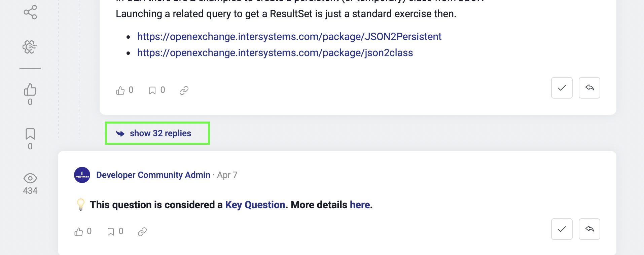Viewport: 644px width, 255px height.
Task: Open the json2class package link
Action: tap(275, 53)
